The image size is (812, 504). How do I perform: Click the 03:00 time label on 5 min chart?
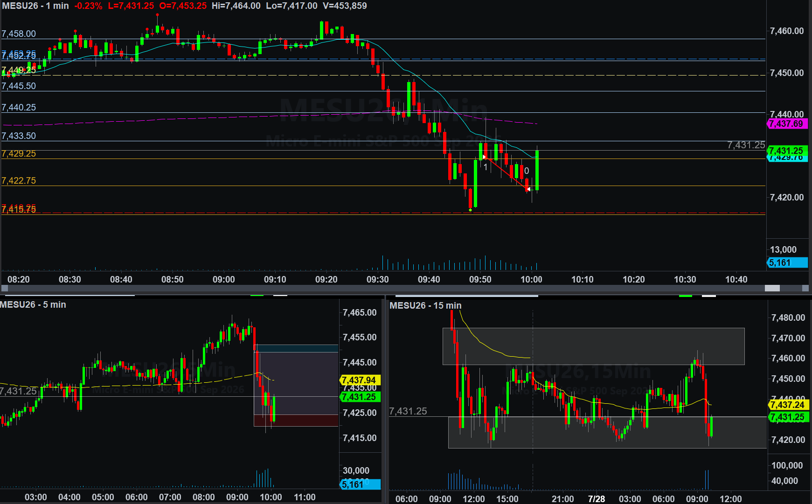tap(36, 497)
